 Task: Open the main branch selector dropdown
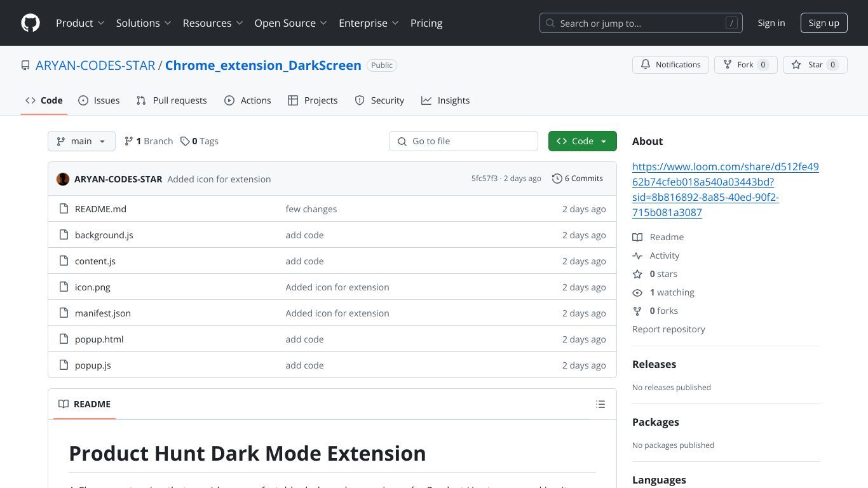[81, 141]
